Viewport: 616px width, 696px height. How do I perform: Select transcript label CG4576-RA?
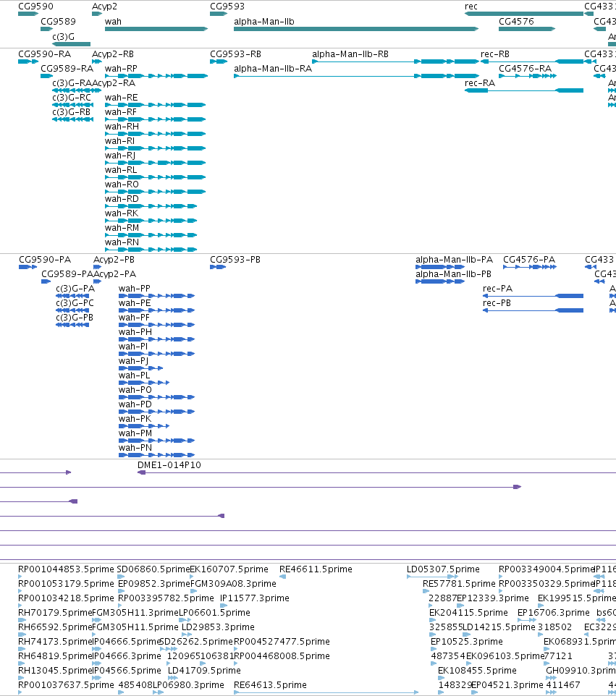coord(525,69)
